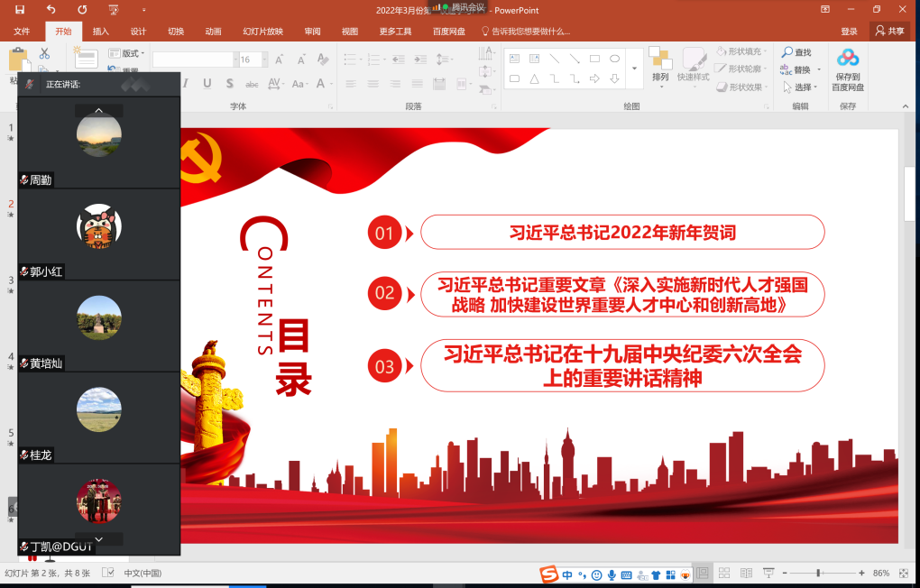Expand the shapes gallery dropdown

point(634,69)
